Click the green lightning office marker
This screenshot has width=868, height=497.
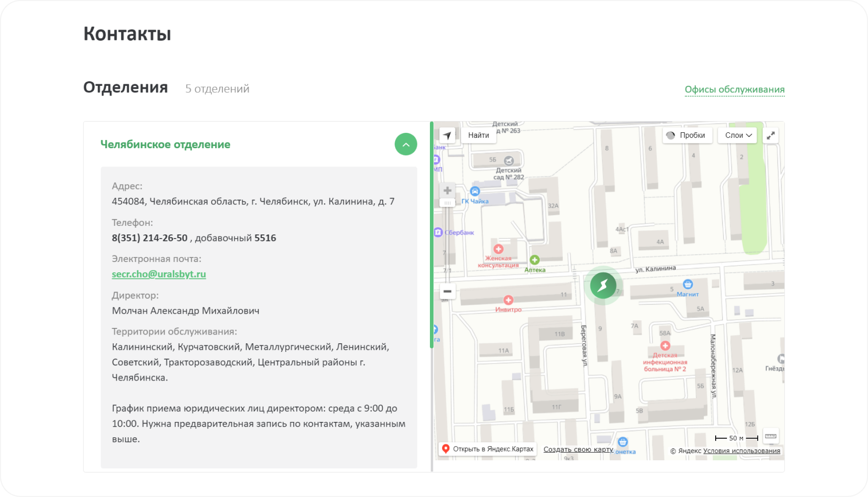click(x=603, y=286)
